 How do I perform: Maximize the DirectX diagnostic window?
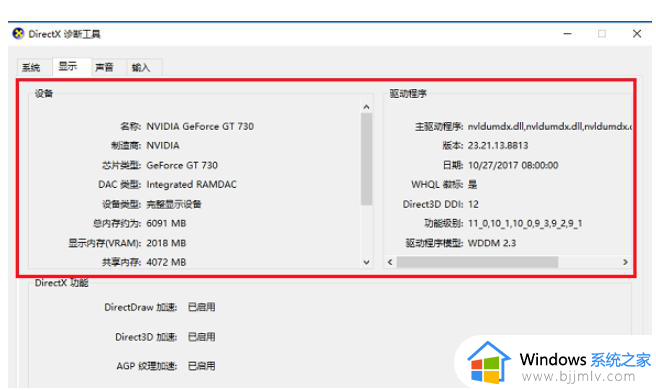602,33
